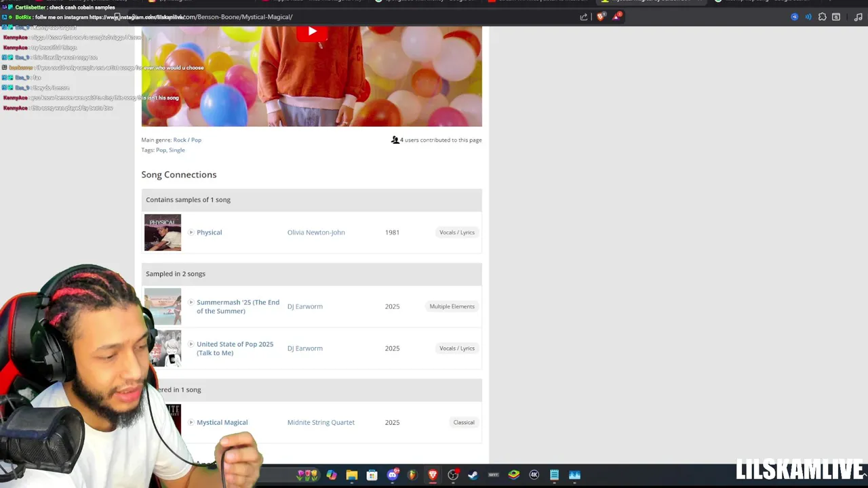Open the Extensions puzzle icon
This screenshot has width=868, height=488.
click(823, 17)
